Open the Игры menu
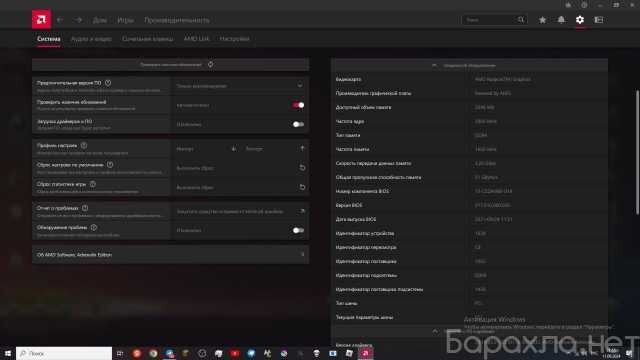The width and height of the screenshot is (640, 360). (125, 20)
